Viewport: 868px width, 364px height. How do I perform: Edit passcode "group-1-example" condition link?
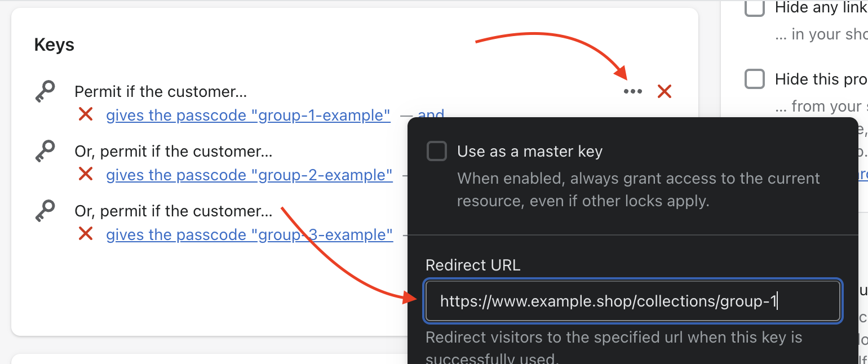(x=248, y=116)
